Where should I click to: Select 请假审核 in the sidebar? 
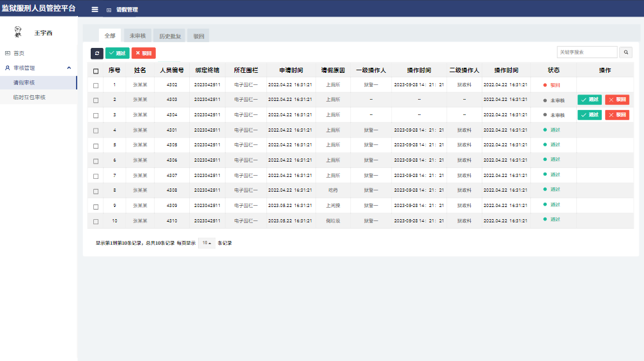(24, 82)
